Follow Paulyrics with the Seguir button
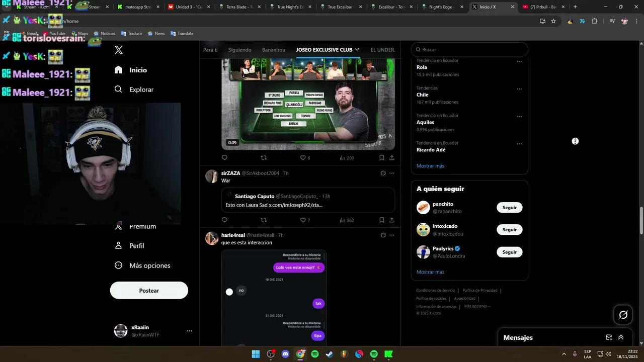The width and height of the screenshot is (644, 362). 509,252
